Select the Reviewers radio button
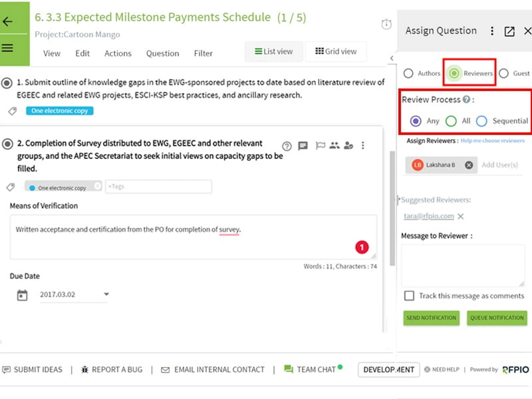Image resolution: width=532 pixels, height=399 pixels. pyautogui.click(x=454, y=73)
